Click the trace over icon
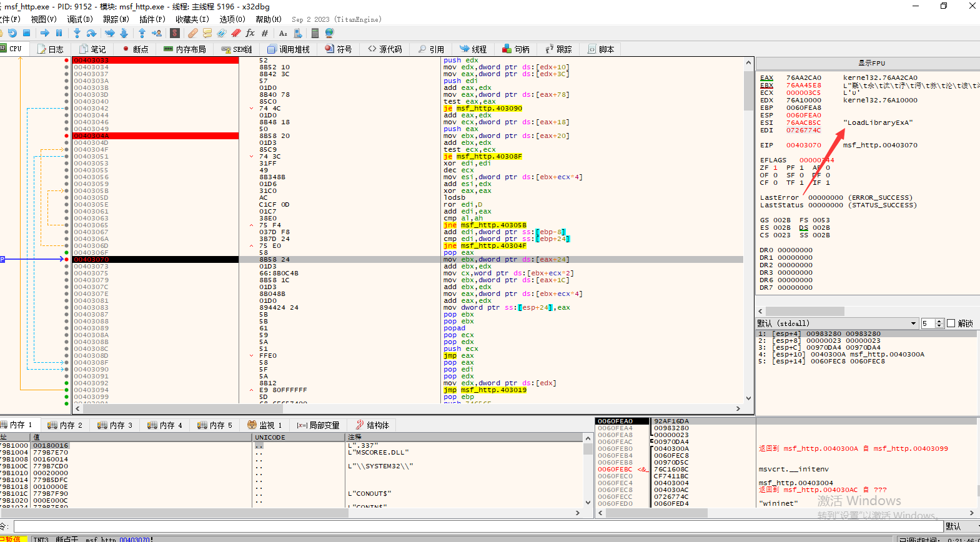 click(x=124, y=33)
